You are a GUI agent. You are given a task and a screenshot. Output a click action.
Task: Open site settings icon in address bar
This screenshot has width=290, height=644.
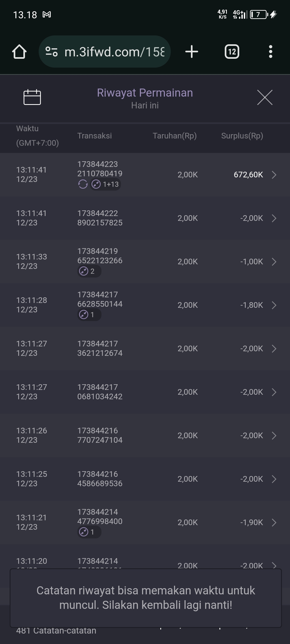(52, 52)
